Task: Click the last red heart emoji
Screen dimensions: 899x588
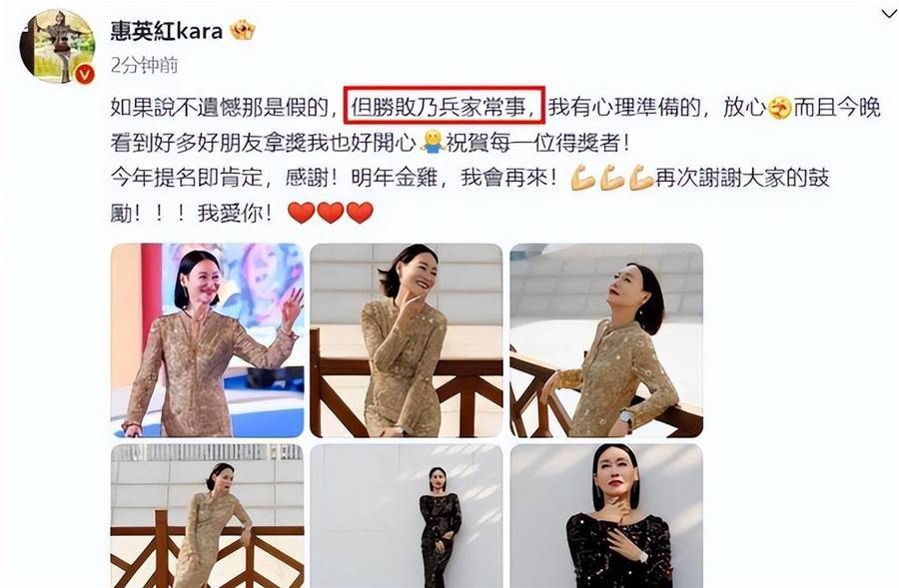Action: click(x=360, y=214)
